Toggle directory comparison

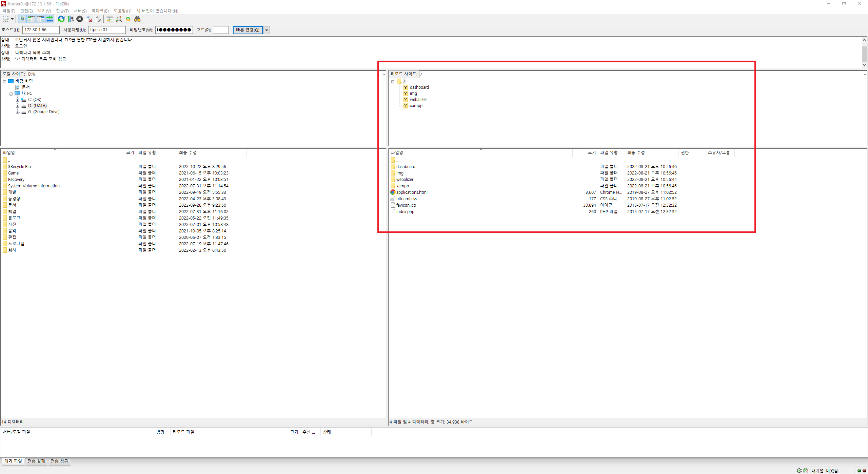click(x=119, y=19)
